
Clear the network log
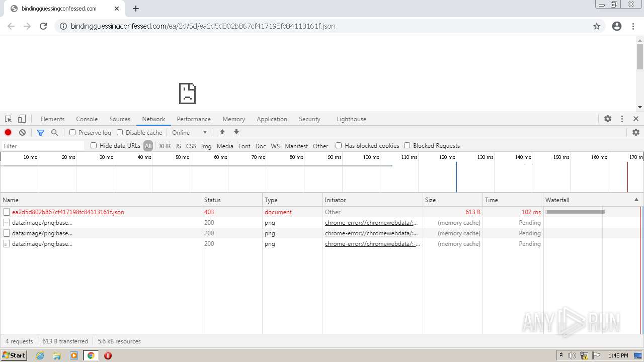22,132
